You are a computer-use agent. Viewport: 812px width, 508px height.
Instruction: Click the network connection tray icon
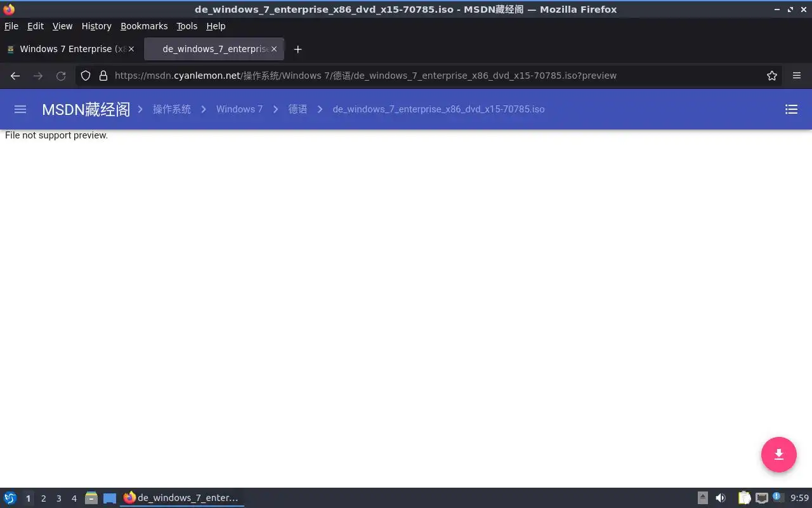761,498
